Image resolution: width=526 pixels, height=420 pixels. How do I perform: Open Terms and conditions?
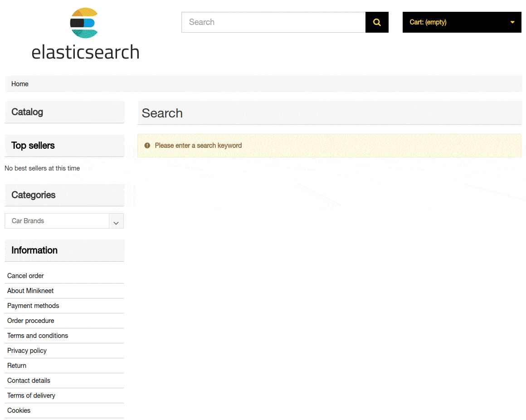(38, 336)
